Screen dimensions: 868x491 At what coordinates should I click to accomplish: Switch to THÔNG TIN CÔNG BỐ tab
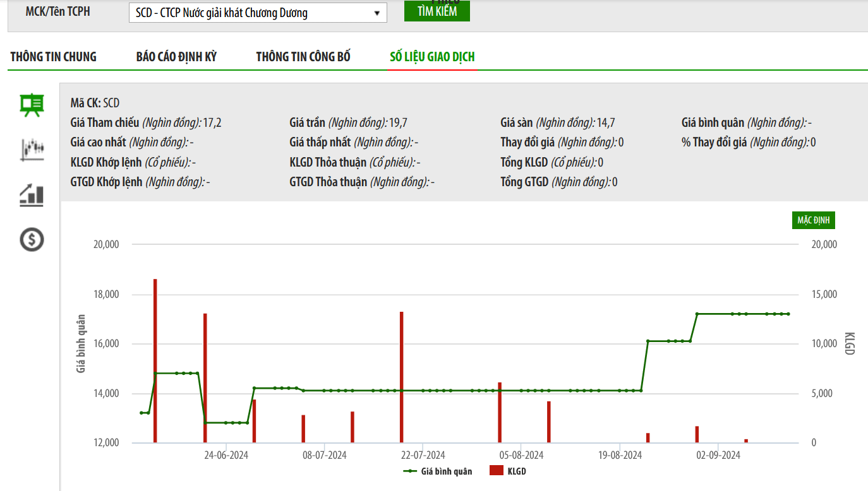pyautogui.click(x=303, y=57)
